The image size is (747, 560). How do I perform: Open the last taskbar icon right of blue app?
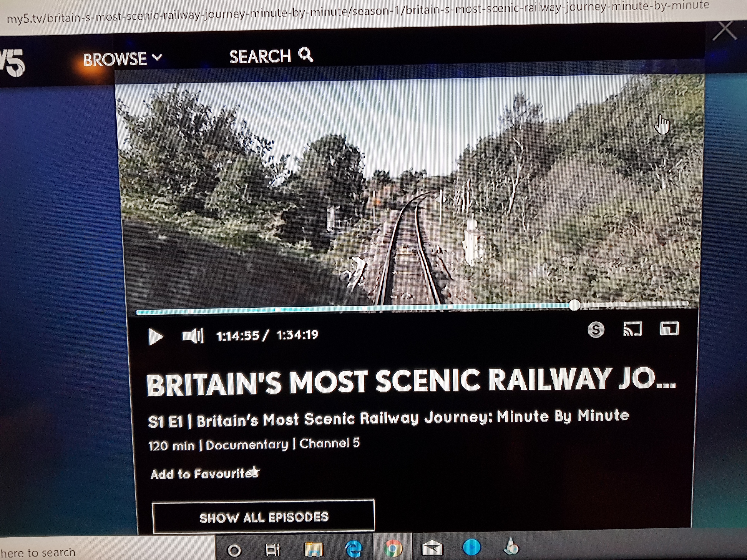(x=511, y=546)
